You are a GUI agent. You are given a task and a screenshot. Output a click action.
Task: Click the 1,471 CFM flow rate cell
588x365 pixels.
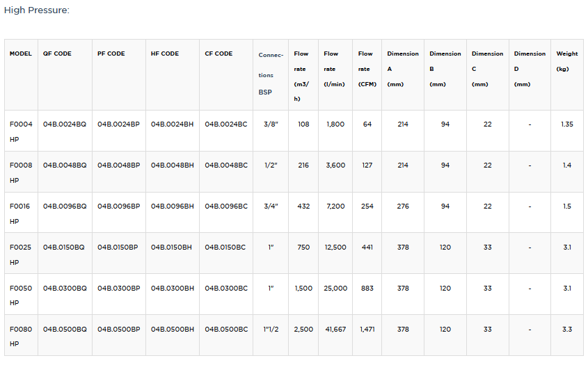click(x=367, y=330)
